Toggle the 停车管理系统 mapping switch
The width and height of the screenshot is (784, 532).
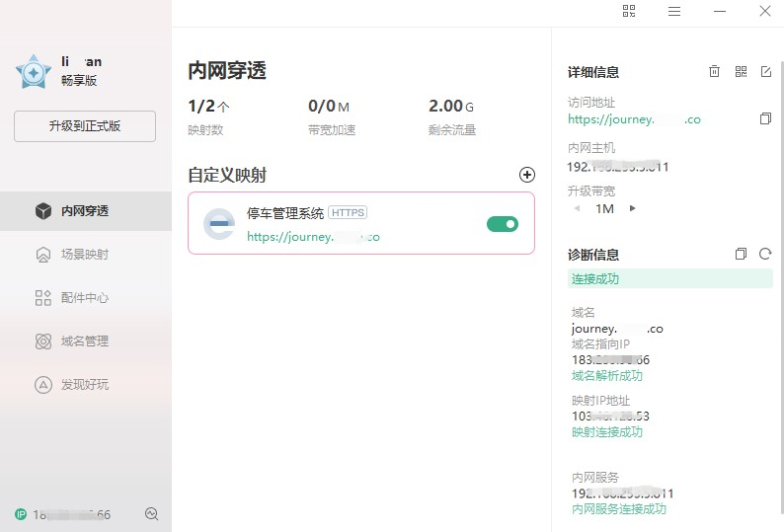[503, 224]
